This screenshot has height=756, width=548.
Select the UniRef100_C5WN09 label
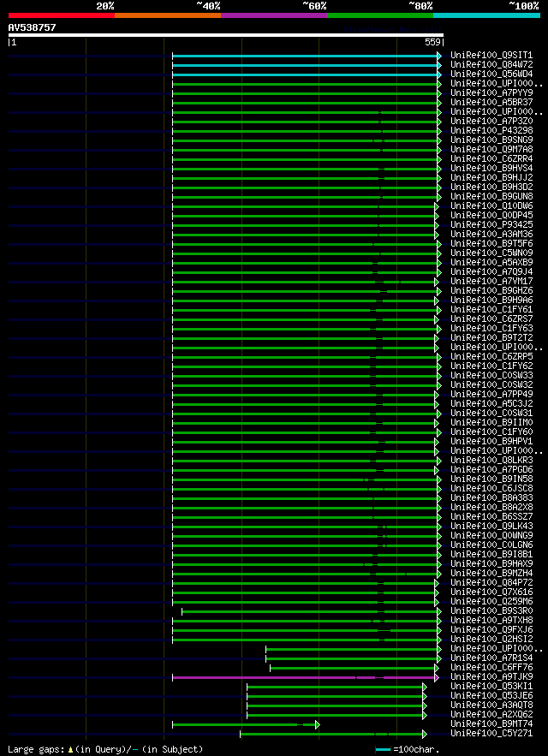[491, 253]
